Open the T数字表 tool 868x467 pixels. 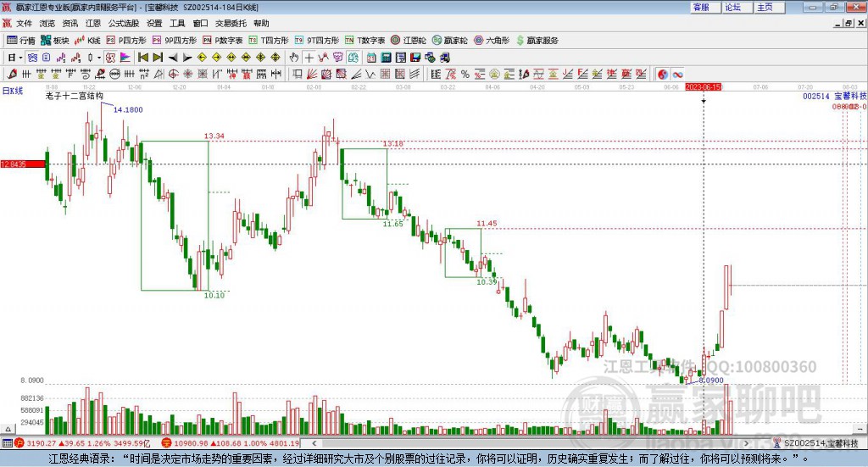pos(364,41)
